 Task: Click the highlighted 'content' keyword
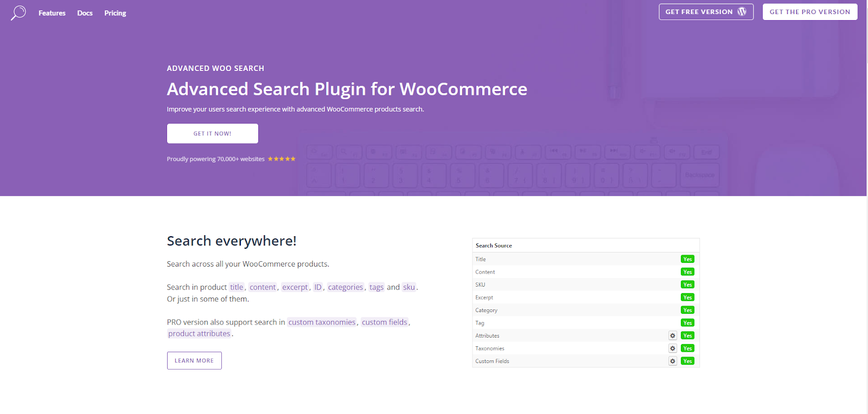263,287
